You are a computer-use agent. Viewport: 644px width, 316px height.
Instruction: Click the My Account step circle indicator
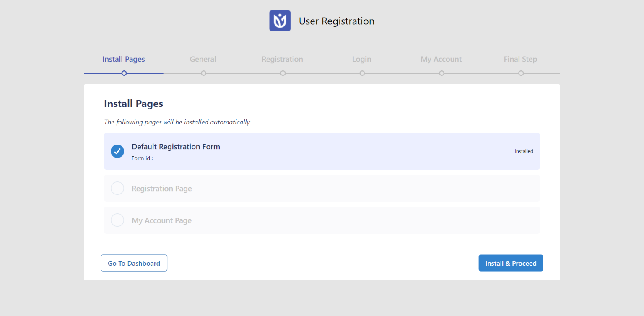click(x=441, y=73)
